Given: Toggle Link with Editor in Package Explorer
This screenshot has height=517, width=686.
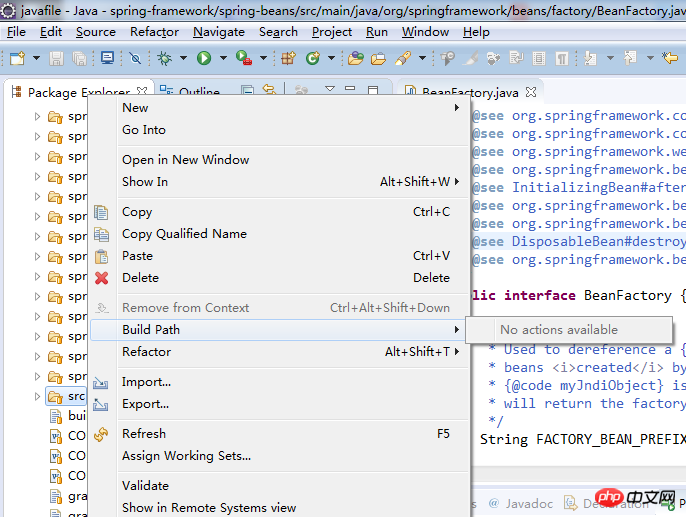Looking at the screenshot, I should point(269,90).
